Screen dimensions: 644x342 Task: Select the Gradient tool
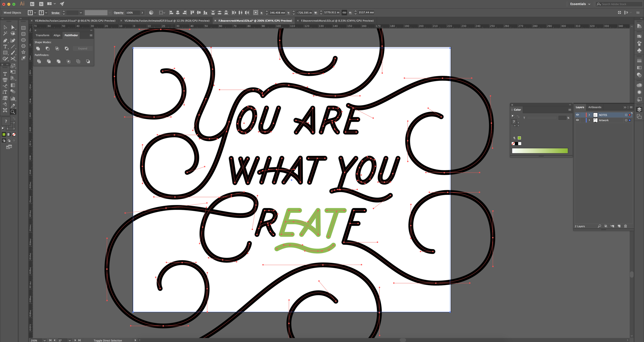click(x=13, y=85)
